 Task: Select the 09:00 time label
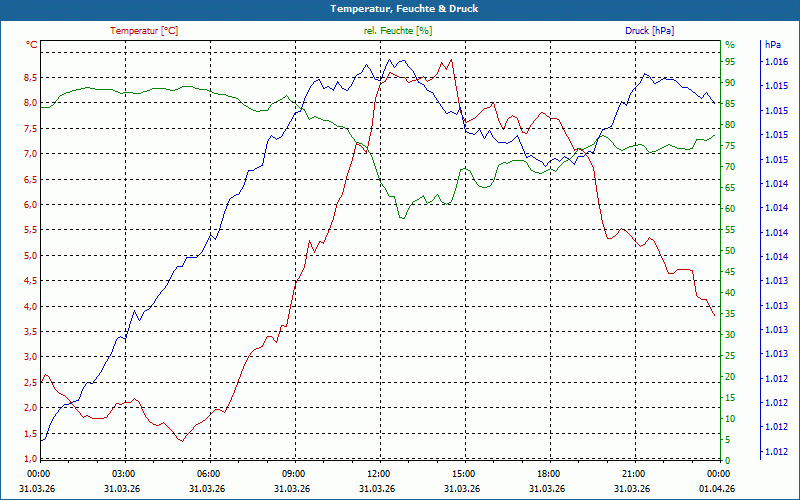tap(294, 474)
